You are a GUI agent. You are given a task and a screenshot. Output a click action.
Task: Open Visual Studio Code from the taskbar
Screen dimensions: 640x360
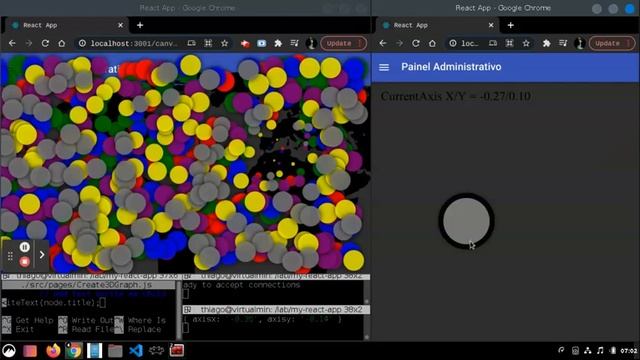136,351
